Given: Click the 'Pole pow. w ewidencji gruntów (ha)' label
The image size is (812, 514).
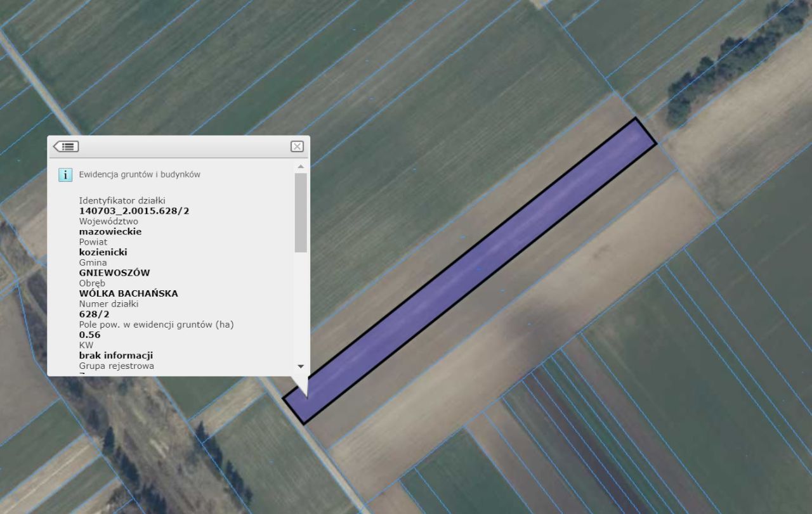Looking at the screenshot, I should coord(156,324).
